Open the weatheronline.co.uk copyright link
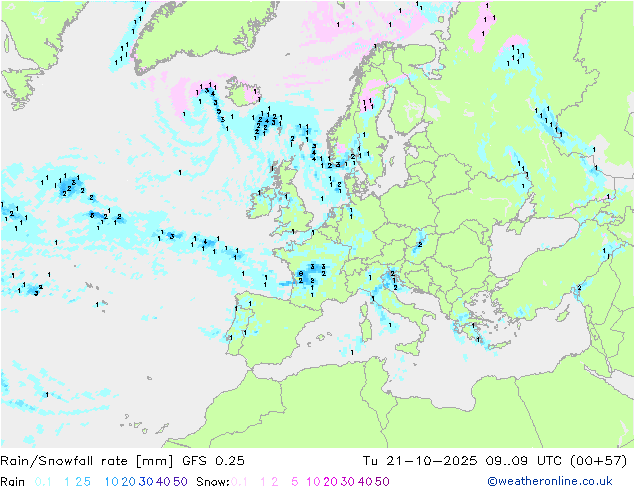This screenshot has width=634, height=490. [x=550, y=481]
